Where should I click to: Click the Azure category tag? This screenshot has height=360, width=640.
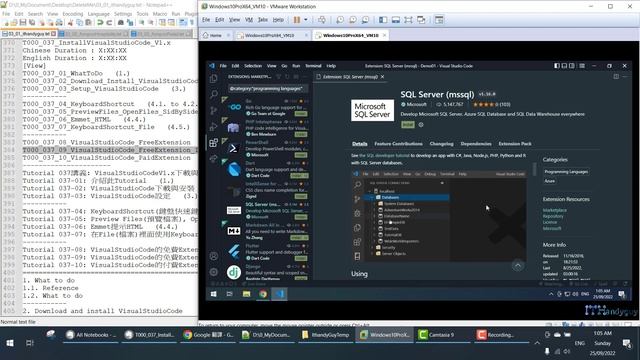point(549,181)
